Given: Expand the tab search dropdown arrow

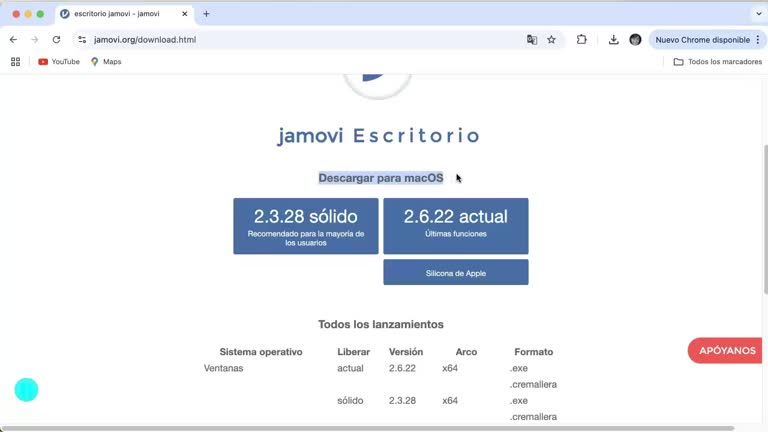Looking at the screenshot, I should click(x=759, y=14).
